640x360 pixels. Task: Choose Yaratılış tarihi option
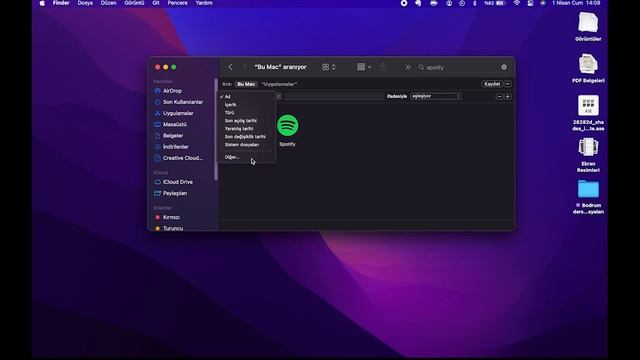click(x=246, y=129)
